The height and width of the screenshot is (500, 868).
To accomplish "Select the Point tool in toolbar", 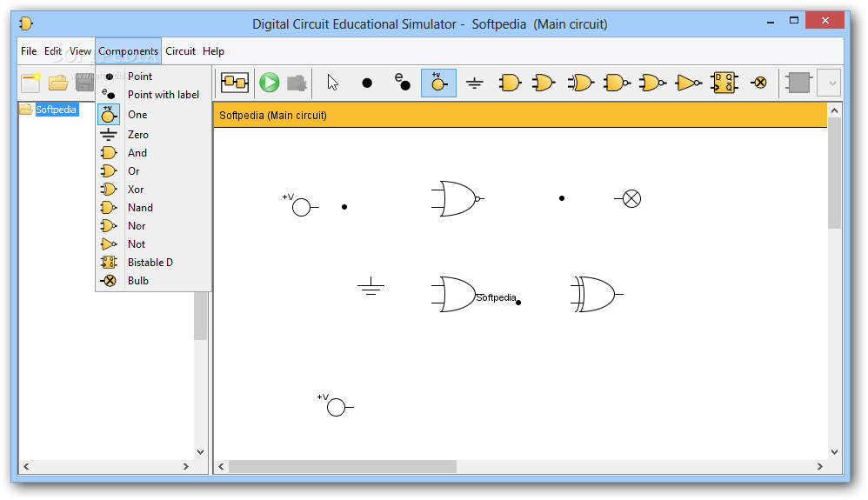I will click(x=367, y=83).
